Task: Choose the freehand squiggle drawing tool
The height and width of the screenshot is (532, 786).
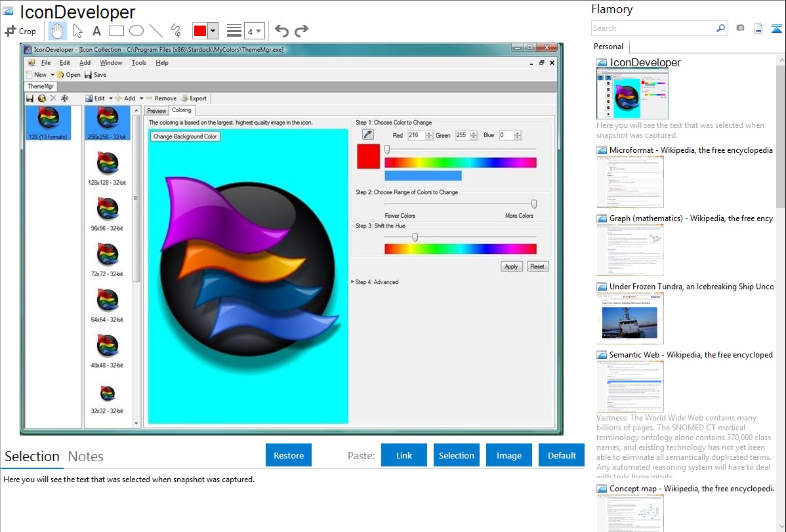Action: pyautogui.click(x=175, y=31)
